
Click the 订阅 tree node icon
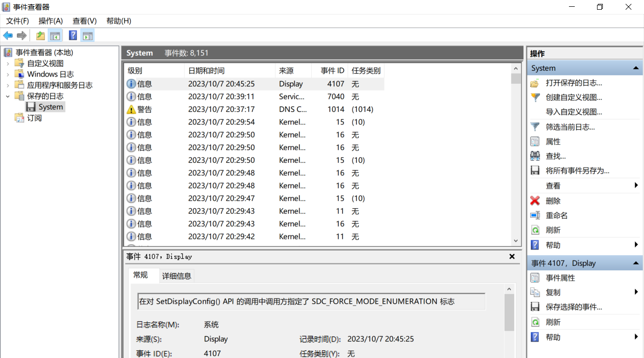pos(19,118)
